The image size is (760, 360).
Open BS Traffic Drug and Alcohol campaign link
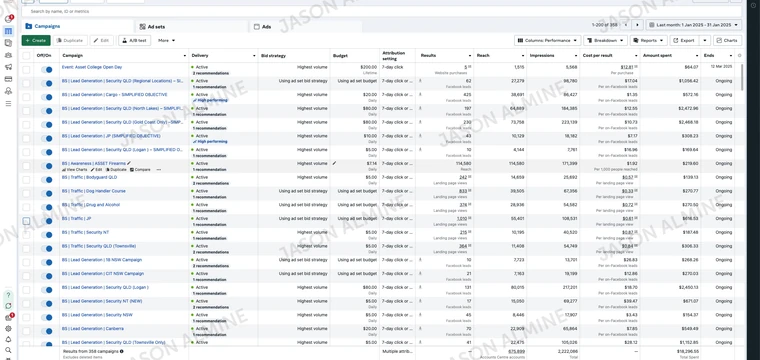click(x=91, y=205)
